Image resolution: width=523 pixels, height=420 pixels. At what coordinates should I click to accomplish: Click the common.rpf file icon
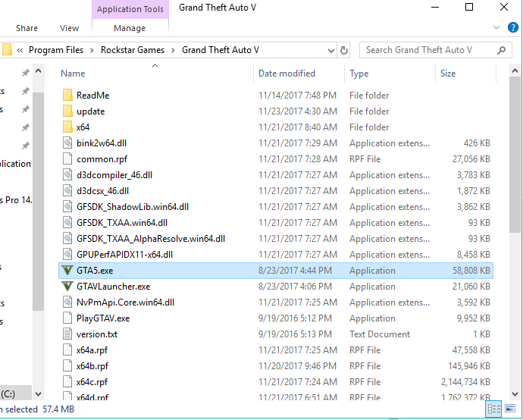(67, 158)
